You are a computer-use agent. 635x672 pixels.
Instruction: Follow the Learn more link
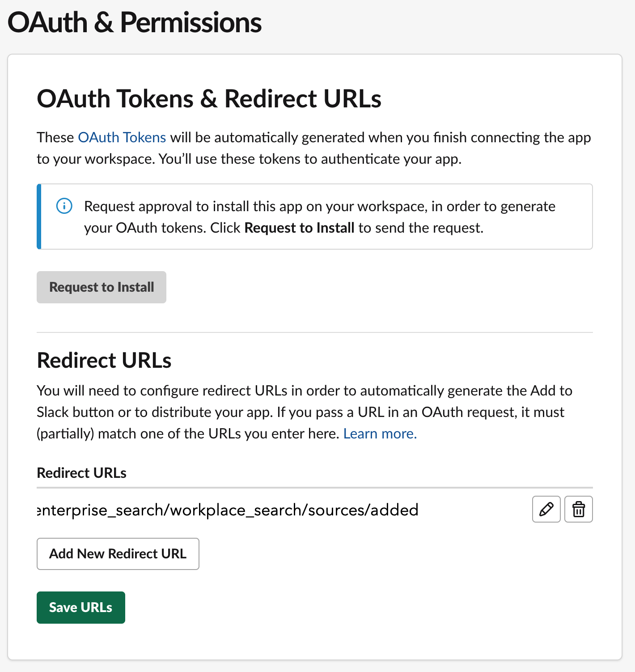[380, 434]
